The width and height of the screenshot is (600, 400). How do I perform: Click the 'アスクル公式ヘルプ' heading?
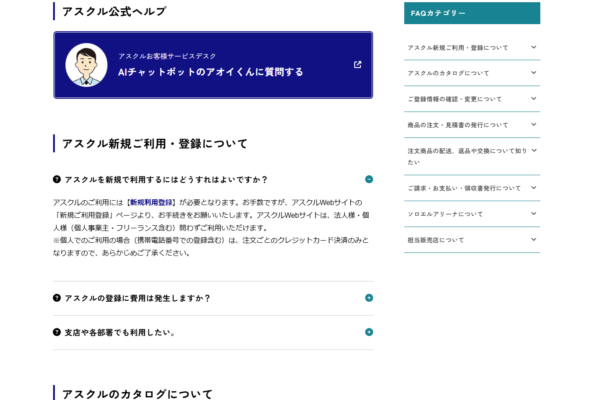[114, 11]
